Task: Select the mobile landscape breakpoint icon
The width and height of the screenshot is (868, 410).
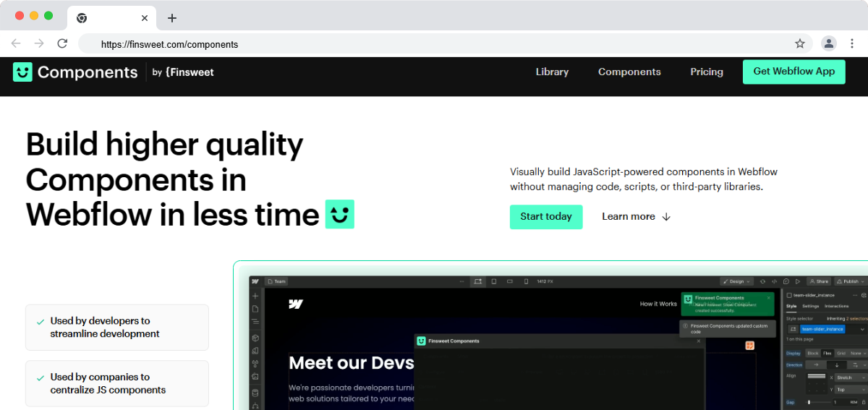Action: point(510,281)
